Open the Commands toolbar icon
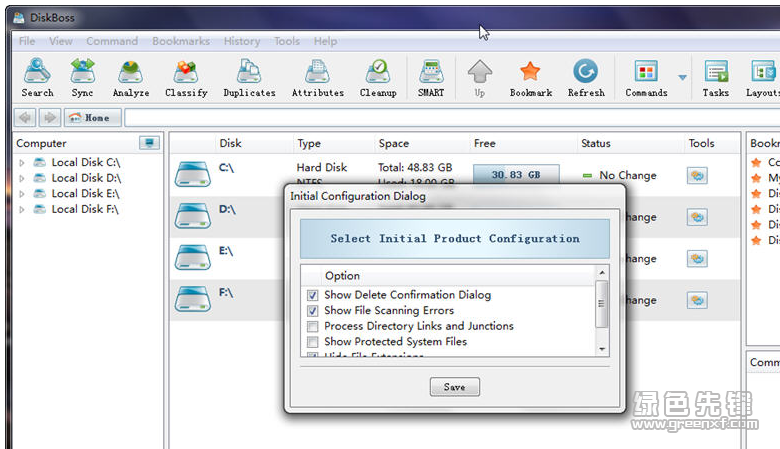The image size is (780, 449). click(646, 78)
